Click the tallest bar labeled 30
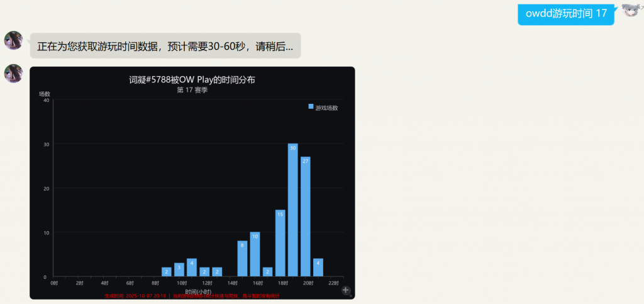 292,210
